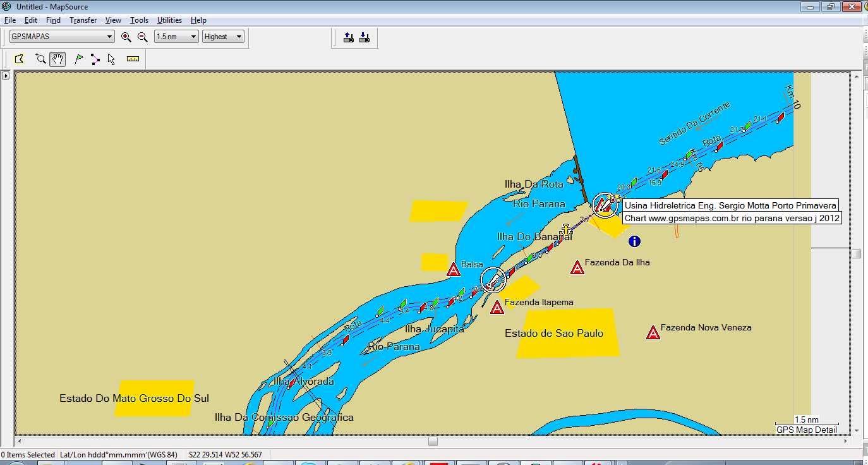868x465 pixels.
Task: Select the Map tool
Action: (19, 59)
